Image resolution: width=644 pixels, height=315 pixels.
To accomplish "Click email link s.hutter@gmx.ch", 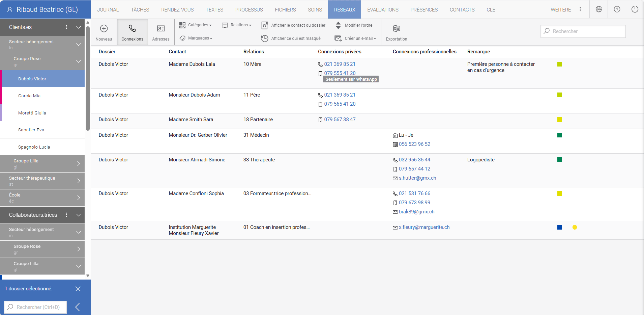I will tap(417, 178).
